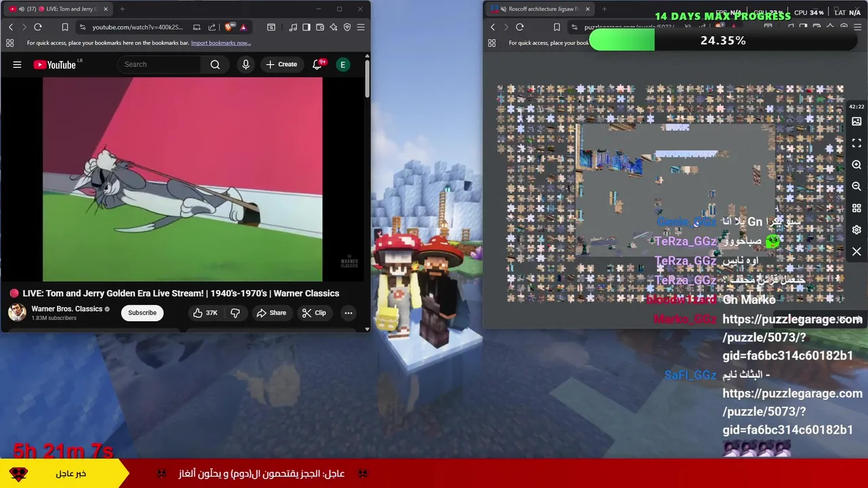Viewport: 868px width, 488px height.
Task: Open apps grid in puzzle window bookmarks bar
Action: click(492, 43)
